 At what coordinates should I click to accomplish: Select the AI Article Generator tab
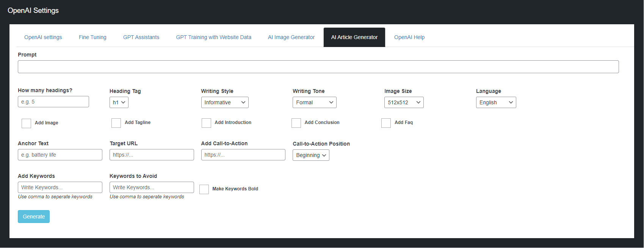[x=354, y=37]
